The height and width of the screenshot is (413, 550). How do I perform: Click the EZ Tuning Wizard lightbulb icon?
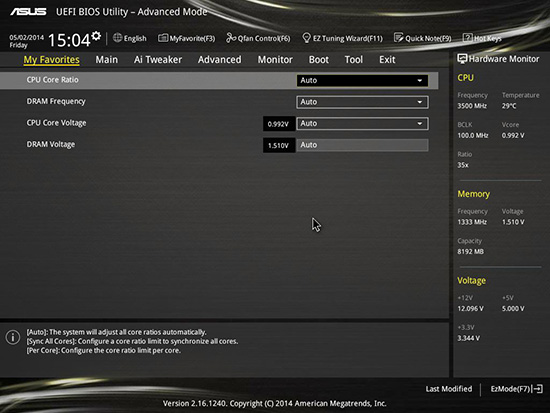(306, 38)
